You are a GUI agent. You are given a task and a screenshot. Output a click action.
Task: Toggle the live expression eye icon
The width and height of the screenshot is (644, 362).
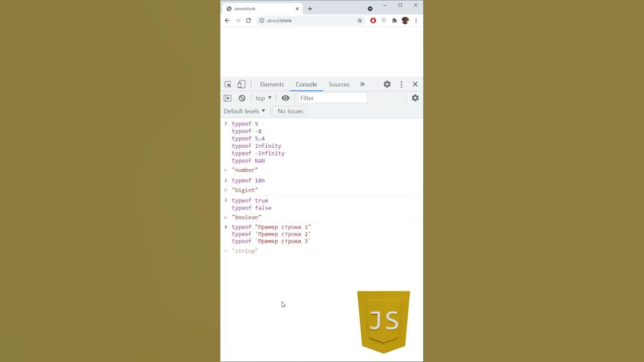[x=285, y=98]
